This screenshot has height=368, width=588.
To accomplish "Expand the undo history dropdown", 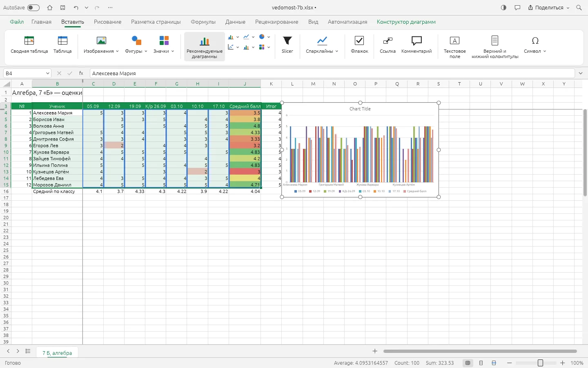I will point(87,8).
